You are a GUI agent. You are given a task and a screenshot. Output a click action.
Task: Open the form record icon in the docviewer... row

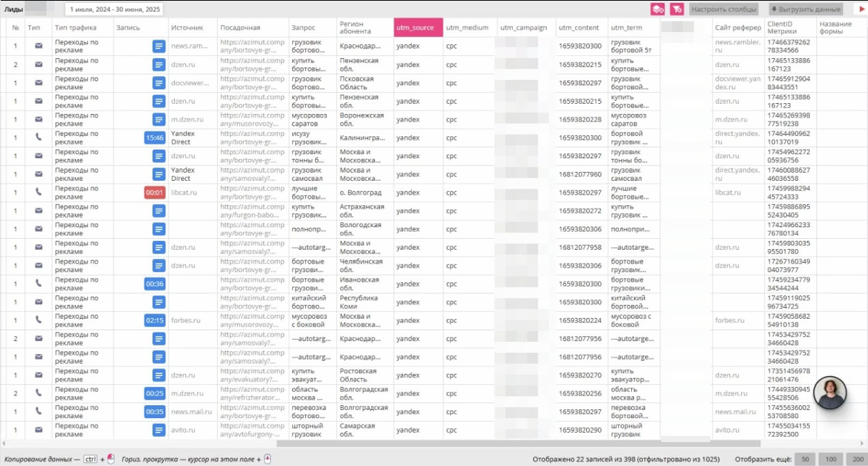159,83
